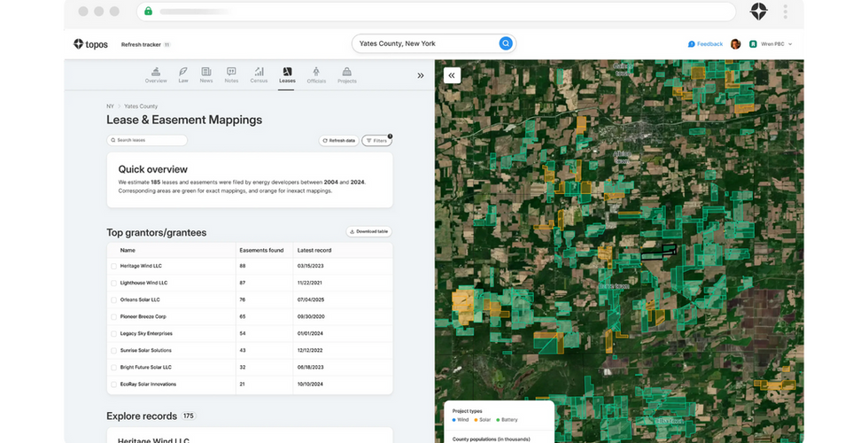This screenshot has width=868, height=443.
Task: Check the Sunrise Solar Solutions checkbox
Action: click(x=114, y=351)
